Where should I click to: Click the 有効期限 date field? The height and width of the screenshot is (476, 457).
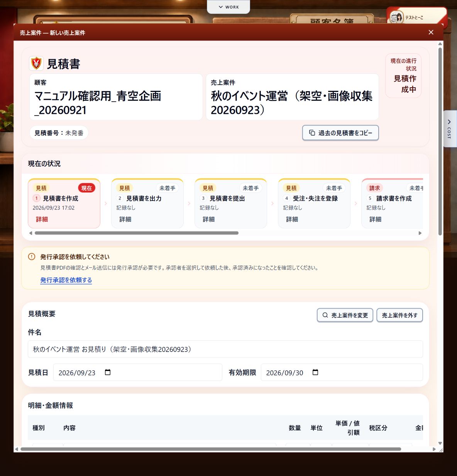pos(342,372)
